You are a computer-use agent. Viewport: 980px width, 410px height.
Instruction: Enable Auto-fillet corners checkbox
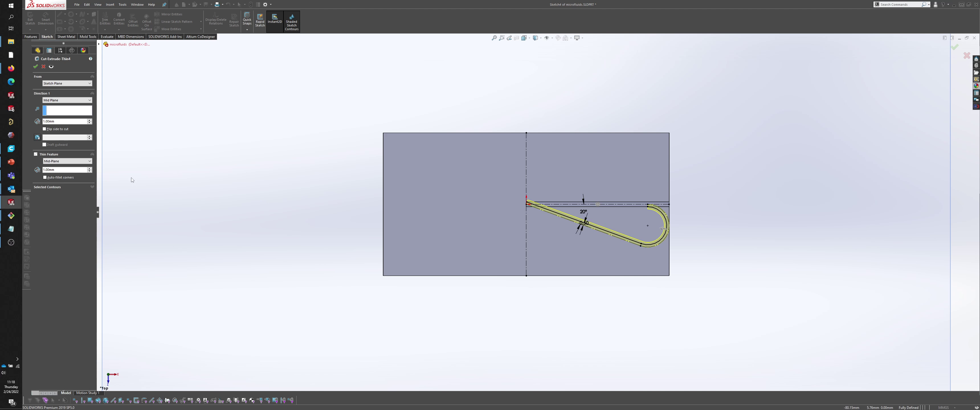pos(45,177)
